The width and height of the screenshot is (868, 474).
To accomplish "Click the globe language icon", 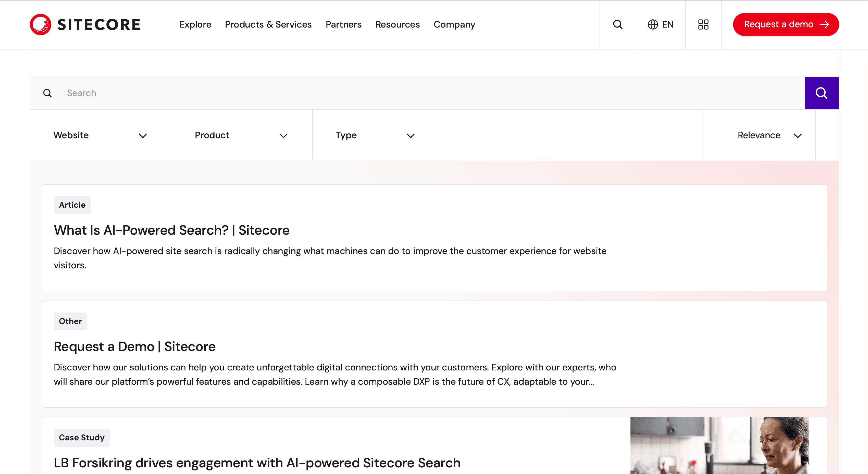I will pos(652,24).
